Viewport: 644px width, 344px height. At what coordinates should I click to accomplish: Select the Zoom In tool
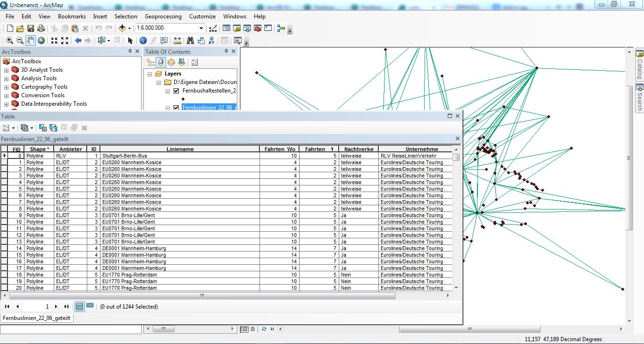(x=9, y=41)
